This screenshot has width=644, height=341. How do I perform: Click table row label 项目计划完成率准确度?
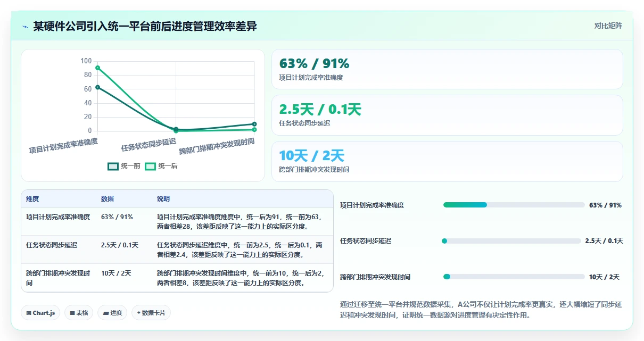click(x=58, y=217)
